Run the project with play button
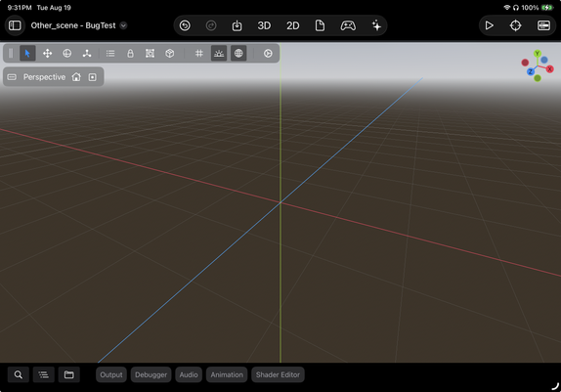Image resolution: width=561 pixels, height=392 pixels. click(x=489, y=25)
